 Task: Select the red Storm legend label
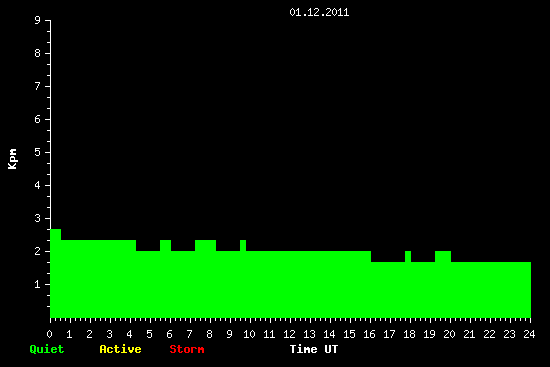tap(187, 349)
